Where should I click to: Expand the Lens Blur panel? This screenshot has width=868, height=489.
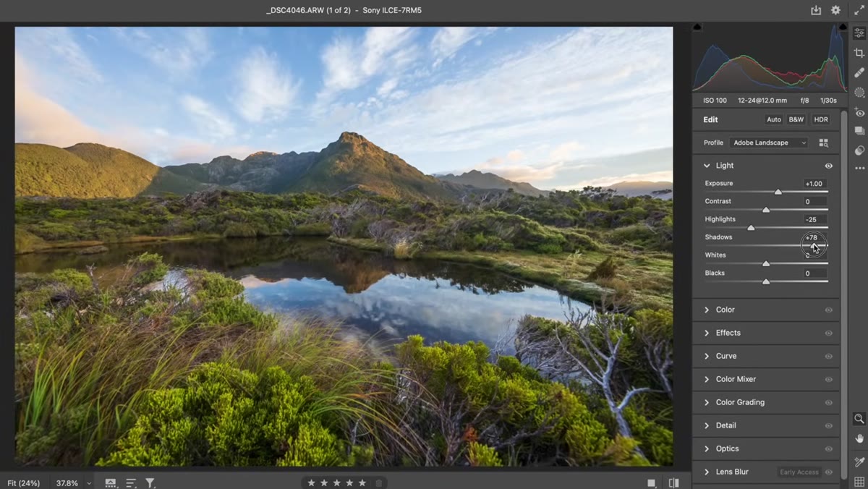pos(707,472)
